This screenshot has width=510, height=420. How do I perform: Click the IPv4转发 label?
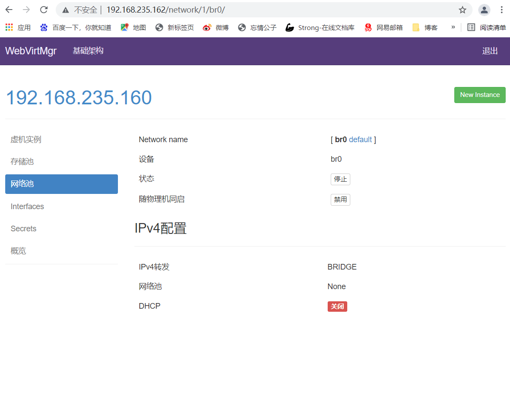pyautogui.click(x=154, y=267)
